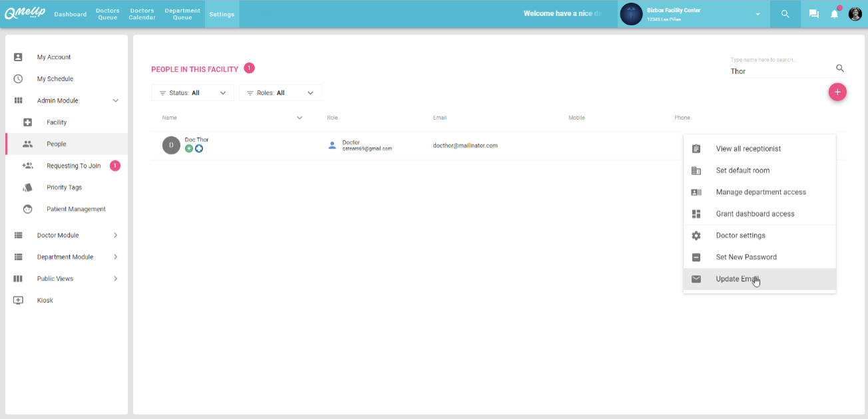The image size is (868, 419).
Task: Click the search magnifier icon in top bar
Action: [x=785, y=14]
